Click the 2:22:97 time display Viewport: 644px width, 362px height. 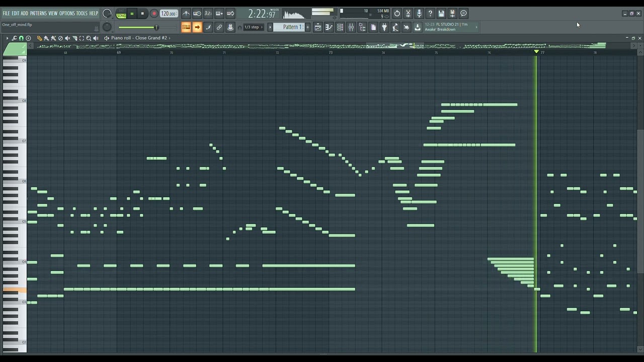[x=263, y=14]
